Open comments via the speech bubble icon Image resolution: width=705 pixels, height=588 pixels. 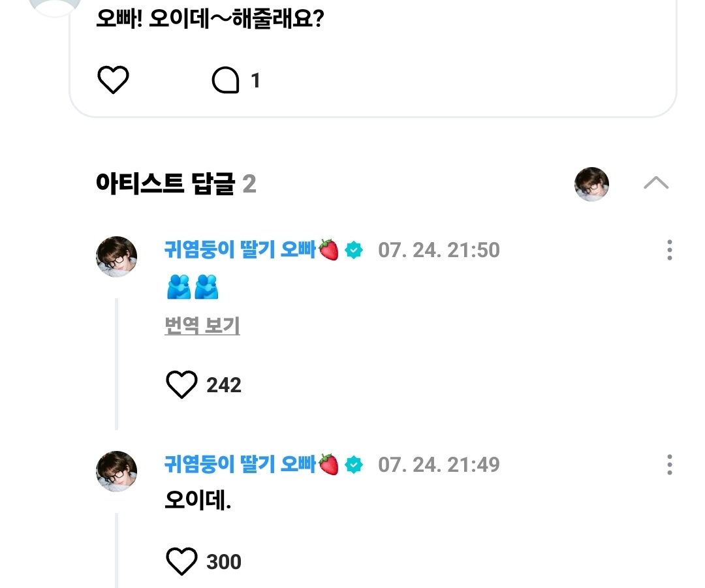pos(226,81)
